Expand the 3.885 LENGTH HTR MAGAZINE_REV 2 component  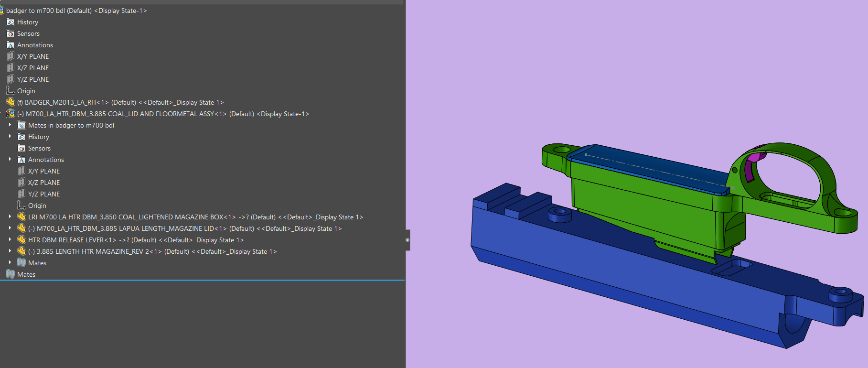click(10, 251)
